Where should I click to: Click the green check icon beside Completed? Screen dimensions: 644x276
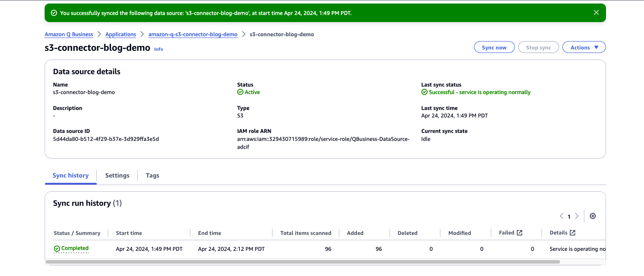coord(57,249)
